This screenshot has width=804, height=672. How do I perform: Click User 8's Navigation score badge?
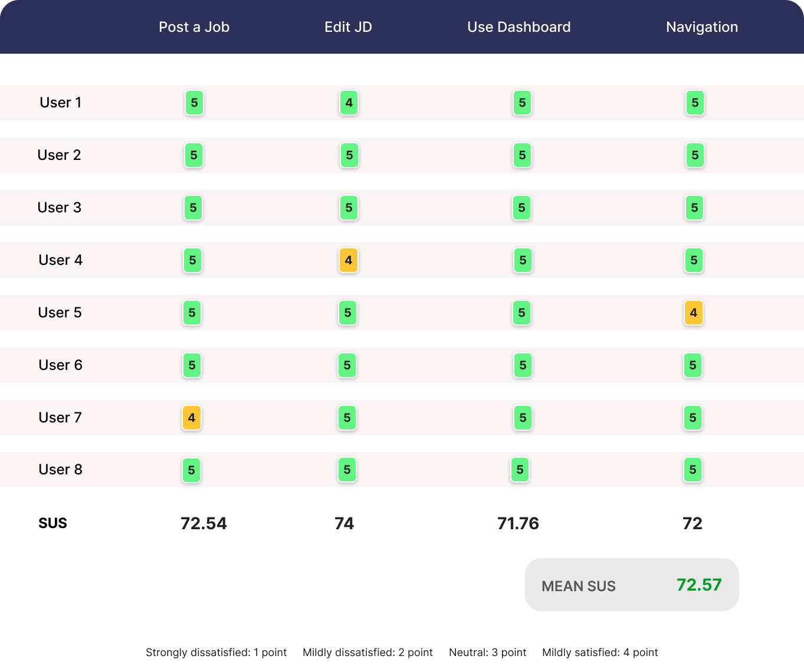693,470
